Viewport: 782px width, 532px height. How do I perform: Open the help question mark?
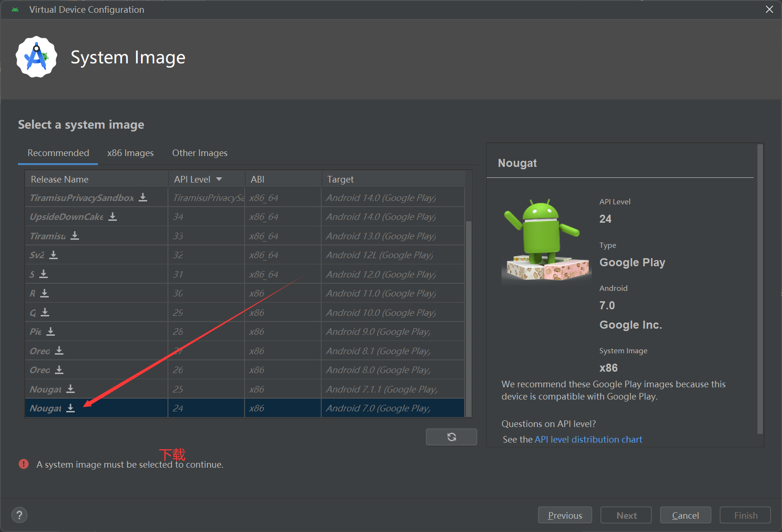[19, 515]
